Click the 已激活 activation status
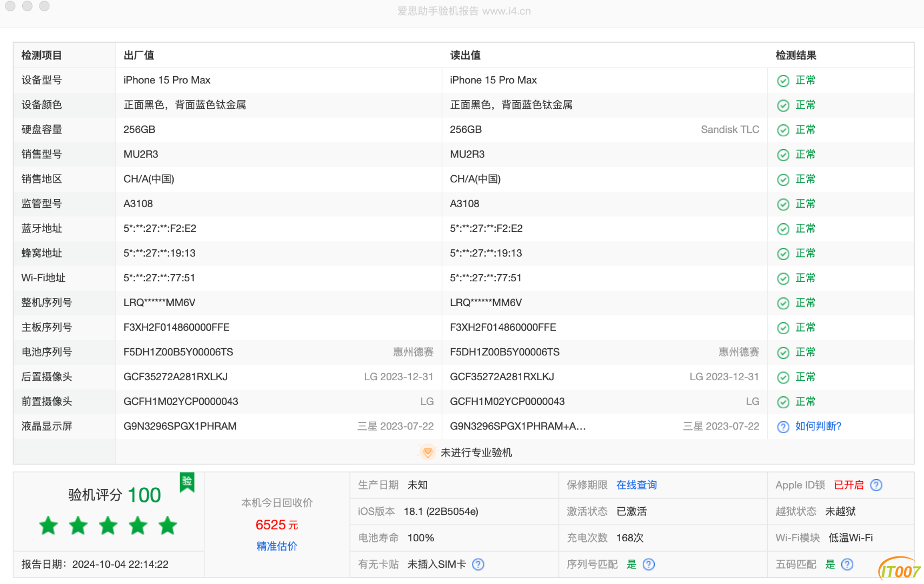Viewport: 924px width, 584px height. (631, 512)
